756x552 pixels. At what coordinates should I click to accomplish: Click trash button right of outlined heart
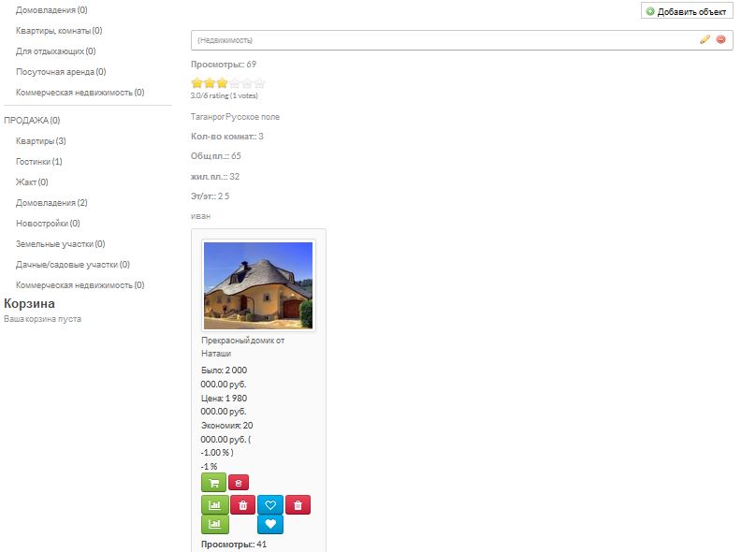click(298, 505)
